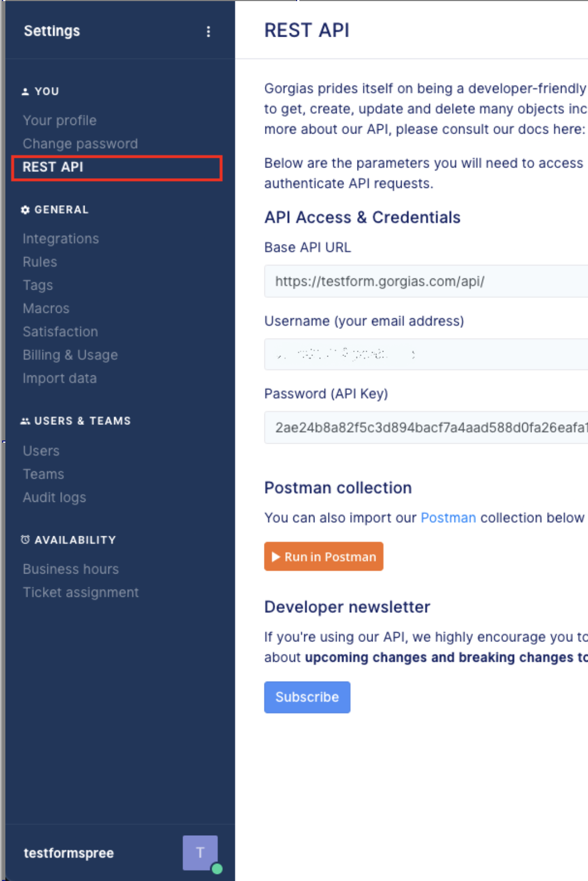
Task: Open the Settings three-dot menu
Action: pyautogui.click(x=208, y=32)
